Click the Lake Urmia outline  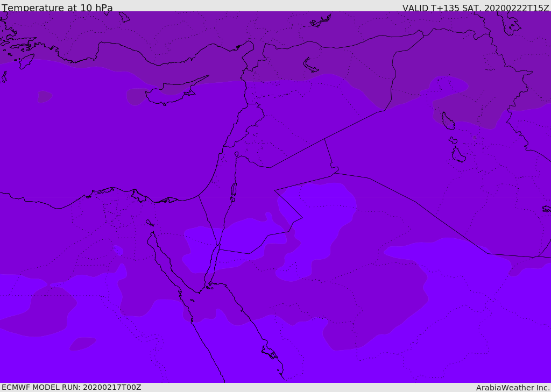tap(510, 24)
